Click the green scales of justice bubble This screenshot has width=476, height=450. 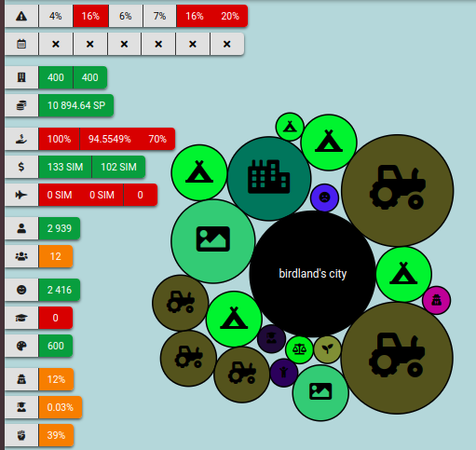tap(299, 349)
